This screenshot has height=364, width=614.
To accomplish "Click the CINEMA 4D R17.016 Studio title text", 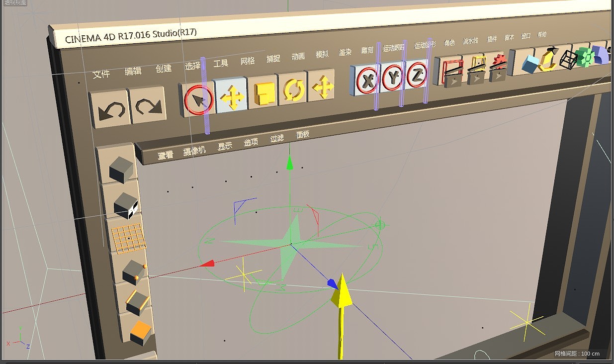I will point(131,36).
